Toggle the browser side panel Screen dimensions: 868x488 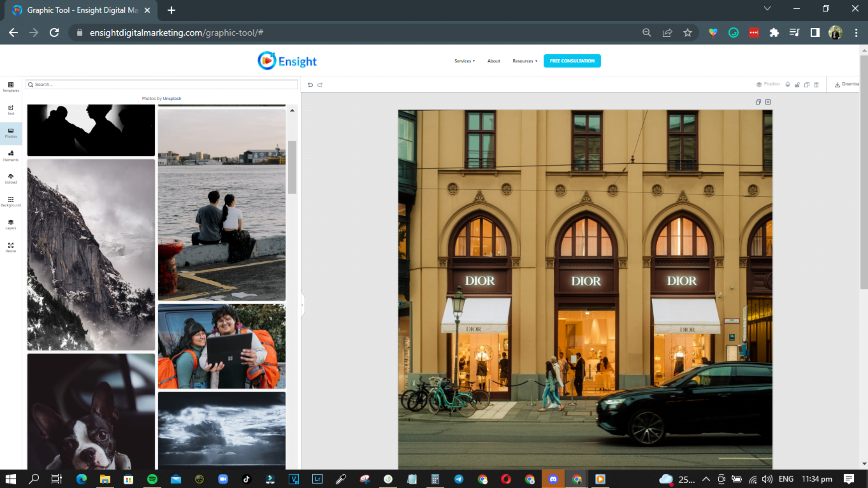[x=815, y=33]
